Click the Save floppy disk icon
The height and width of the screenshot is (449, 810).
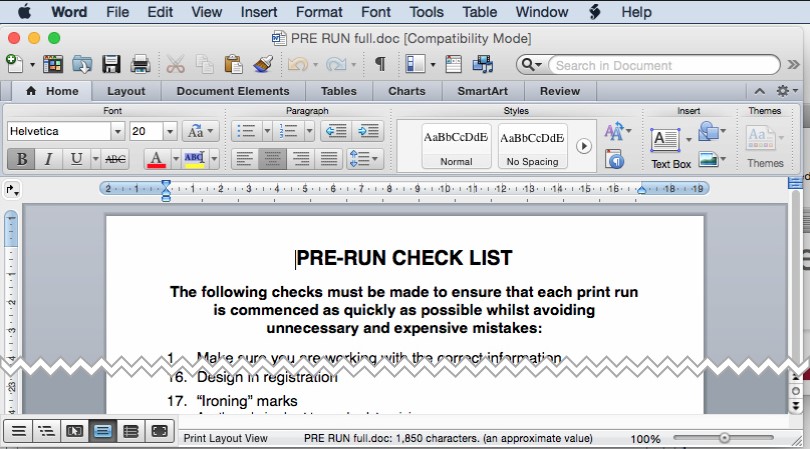point(111,65)
